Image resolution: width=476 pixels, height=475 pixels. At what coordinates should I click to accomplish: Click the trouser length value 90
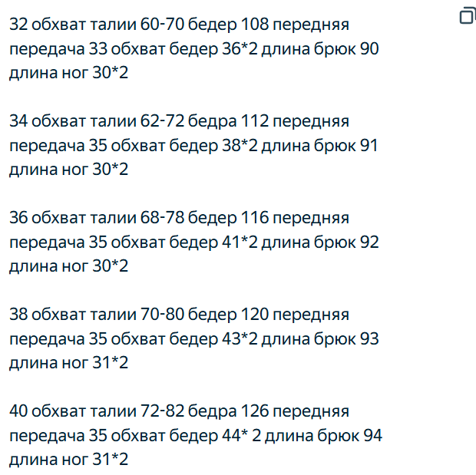(369, 49)
